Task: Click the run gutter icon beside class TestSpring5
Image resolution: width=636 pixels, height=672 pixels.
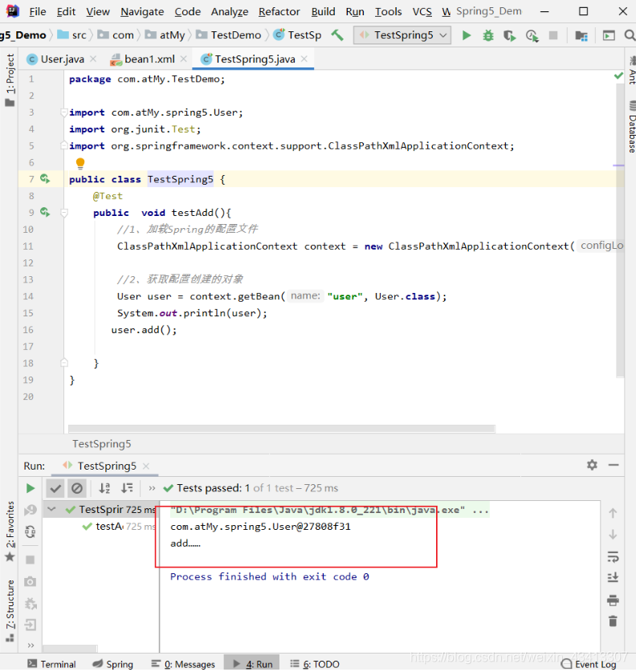Action: [x=45, y=179]
